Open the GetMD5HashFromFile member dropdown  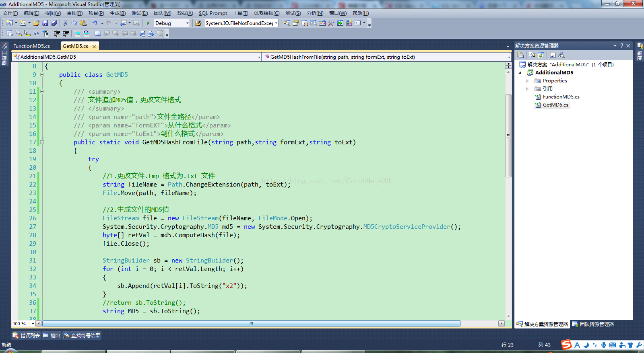509,57
